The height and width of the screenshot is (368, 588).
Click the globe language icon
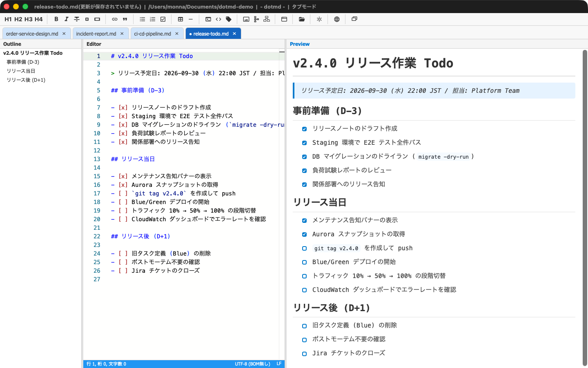337,19
